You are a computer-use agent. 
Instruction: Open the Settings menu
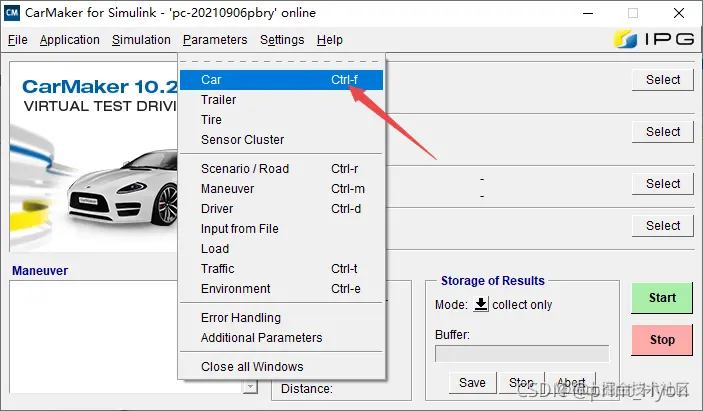tap(282, 40)
